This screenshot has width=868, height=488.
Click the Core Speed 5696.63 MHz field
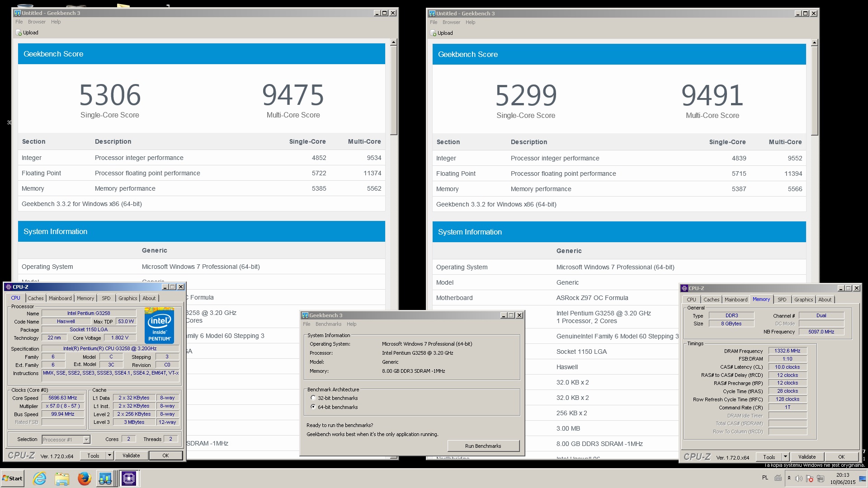pyautogui.click(x=63, y=398)
